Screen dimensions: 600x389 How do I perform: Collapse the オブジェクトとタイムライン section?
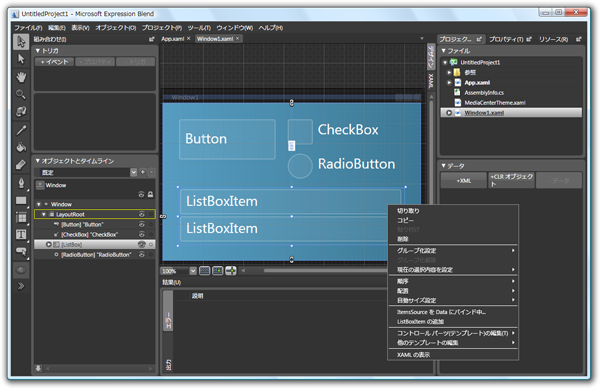point(38,161)
